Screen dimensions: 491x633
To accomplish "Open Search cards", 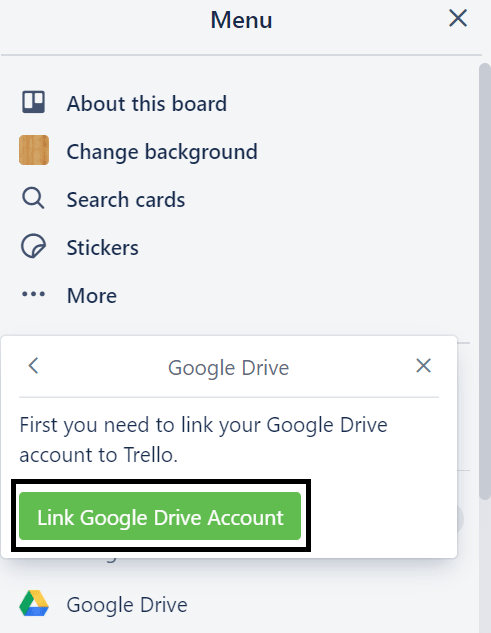I will [x=126, y=200].
